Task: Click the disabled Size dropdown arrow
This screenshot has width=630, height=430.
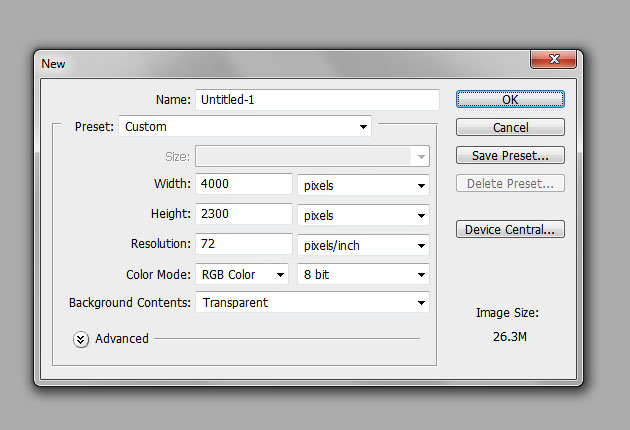Action: 421,156
